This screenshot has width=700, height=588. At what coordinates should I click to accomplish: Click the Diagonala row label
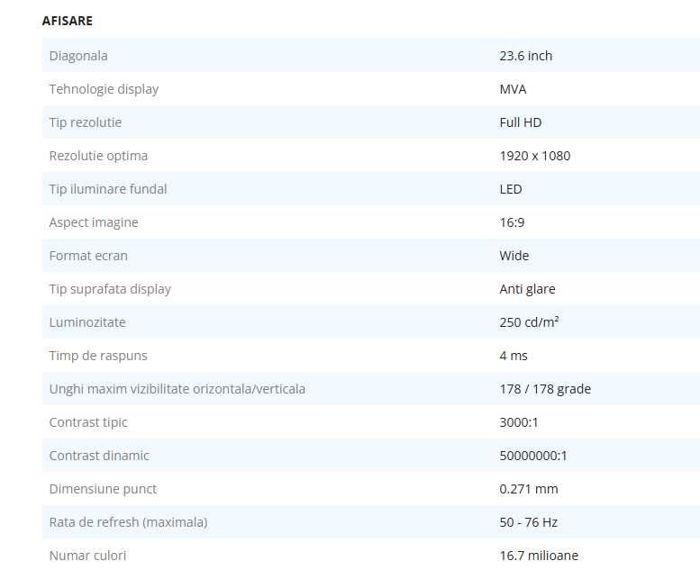coord(78,56)
